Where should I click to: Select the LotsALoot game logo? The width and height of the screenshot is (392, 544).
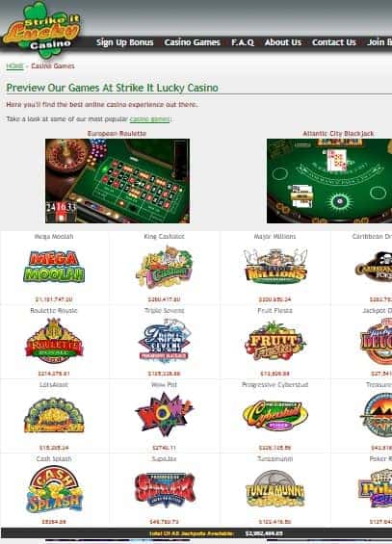54,415
